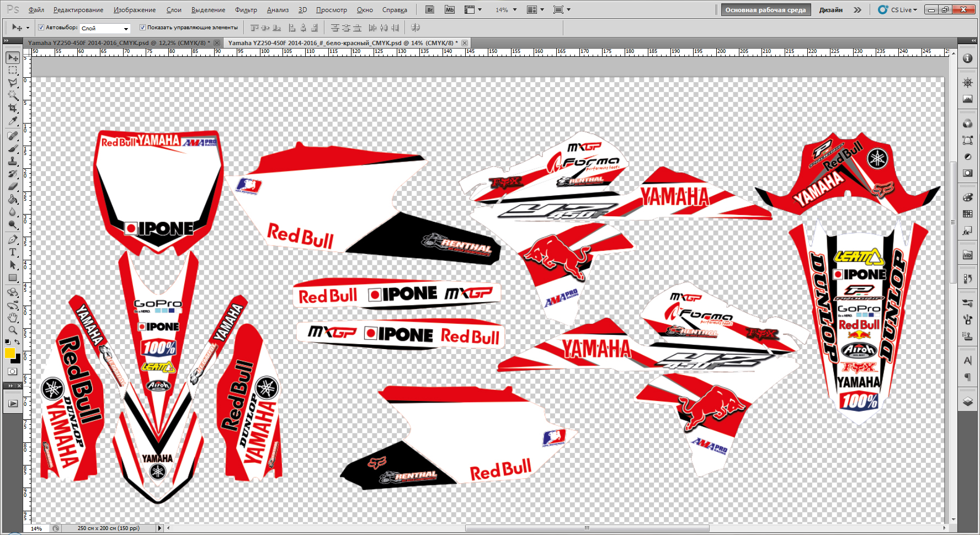Expand the right panel dock
This screenshot has height=535, width=980.
[x=973, y=41]
